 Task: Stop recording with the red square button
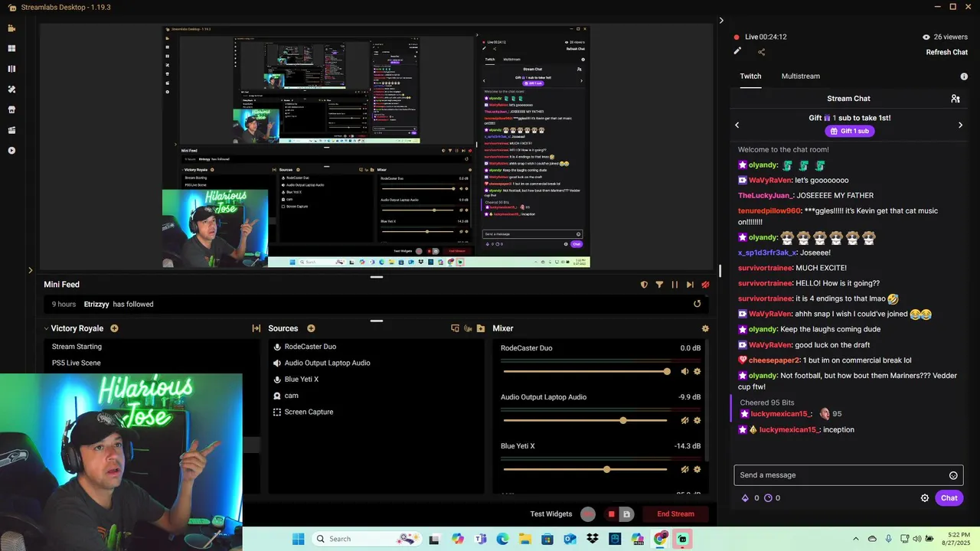point(611,514)
